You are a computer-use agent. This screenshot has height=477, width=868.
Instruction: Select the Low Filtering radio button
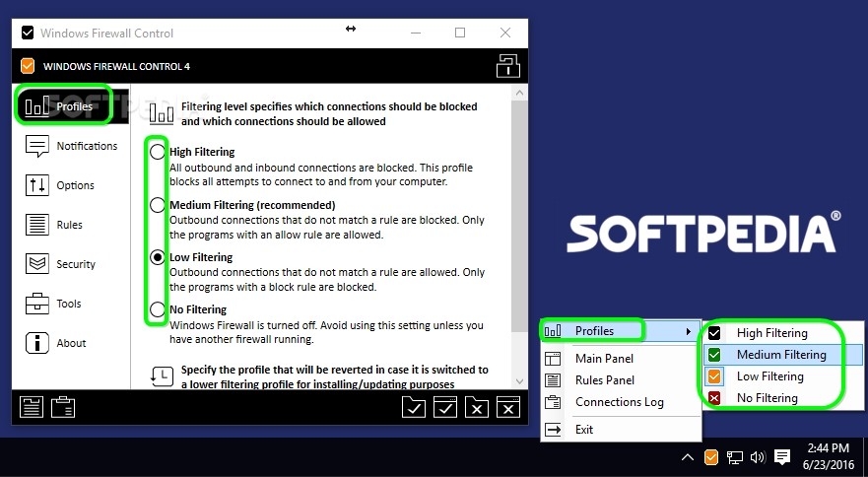158,257
